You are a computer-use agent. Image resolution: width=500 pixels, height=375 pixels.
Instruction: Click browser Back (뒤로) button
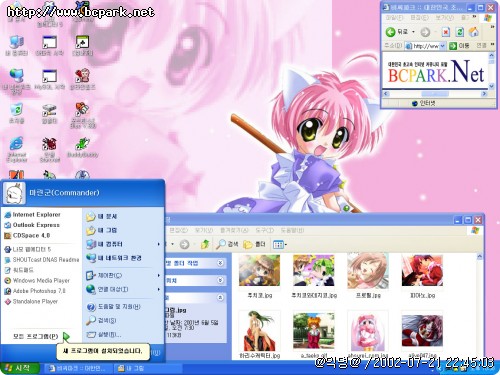point(397,32)
